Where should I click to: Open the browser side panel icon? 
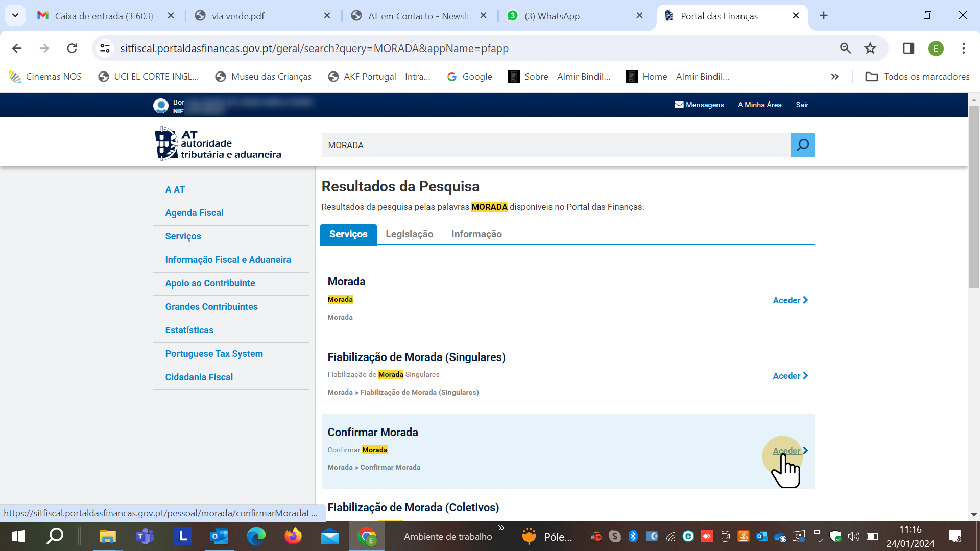coord(908,49)
